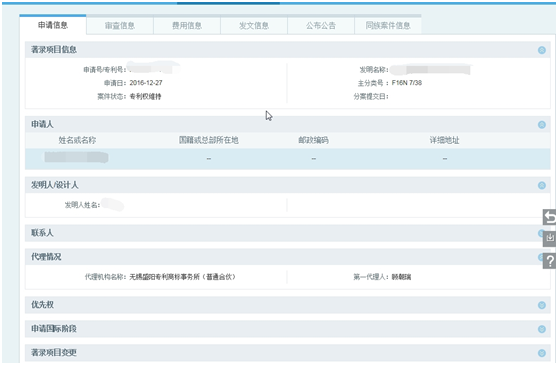Expand the 优先权 section
This screenshot has height=365, width=558.
542,305
